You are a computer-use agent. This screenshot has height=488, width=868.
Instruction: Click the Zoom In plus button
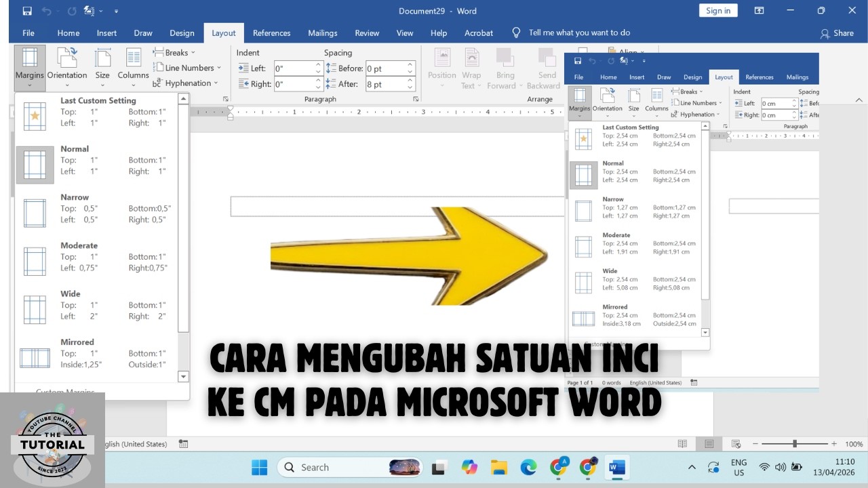(833, 444)
